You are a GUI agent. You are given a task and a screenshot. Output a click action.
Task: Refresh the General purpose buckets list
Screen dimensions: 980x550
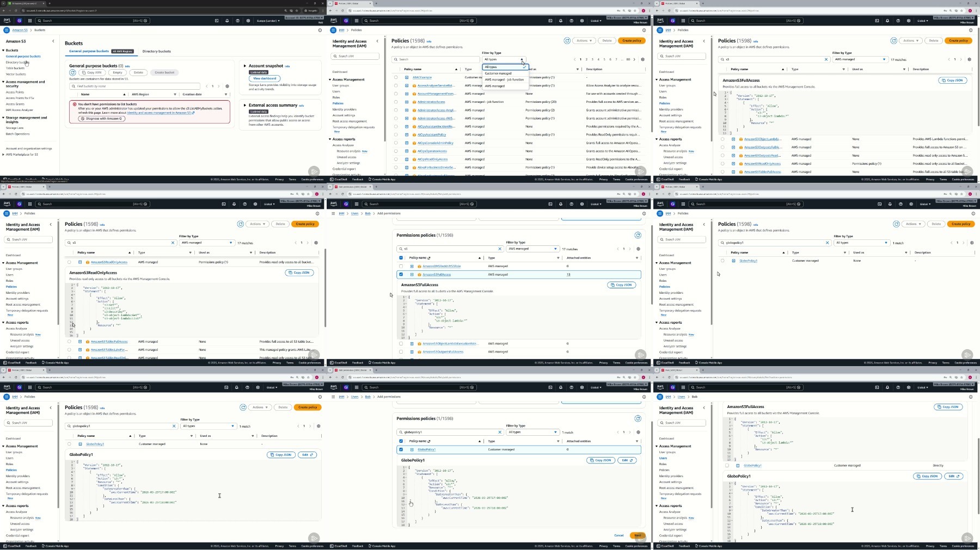coord(72,72)
